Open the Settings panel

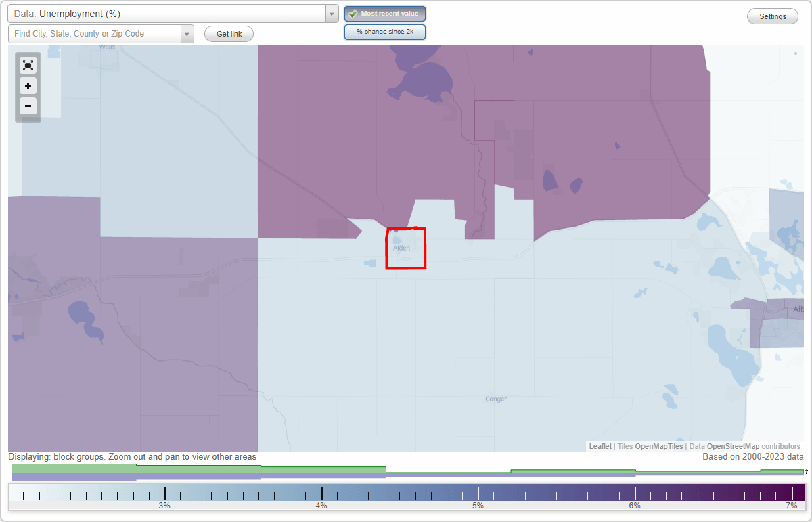(772, 16)
